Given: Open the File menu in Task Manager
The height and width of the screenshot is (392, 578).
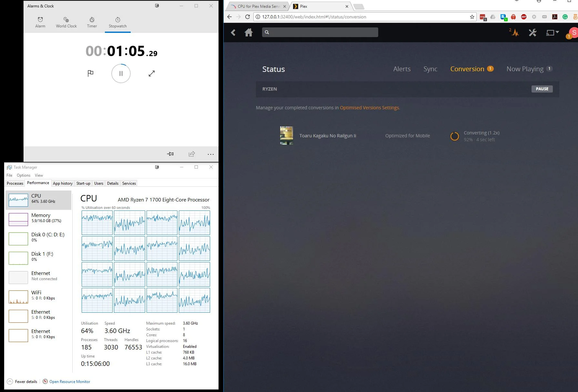Looking at the screenshot, I should (x=9, y=175).
